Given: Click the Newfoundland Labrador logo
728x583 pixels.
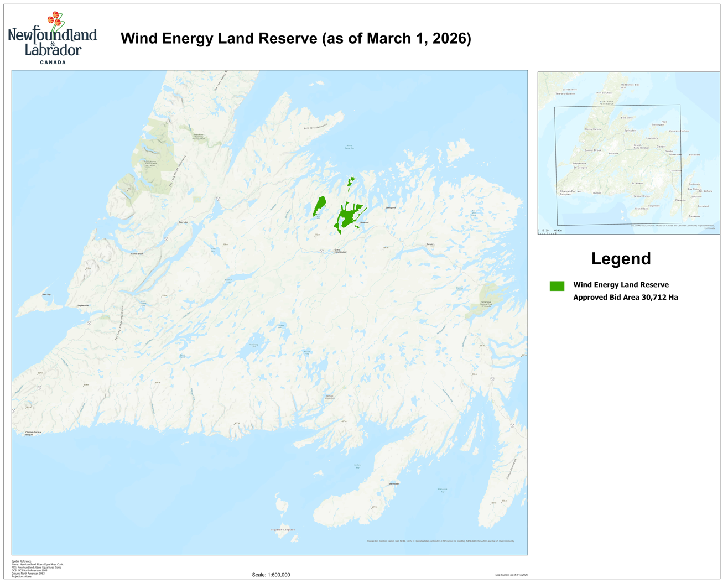Looking at the screenshot, I should (53, 39).
